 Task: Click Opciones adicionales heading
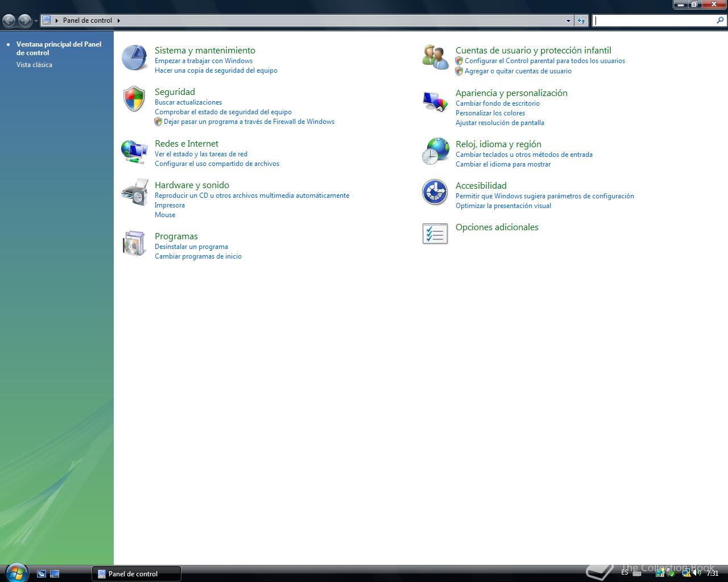tap(497, 227)
